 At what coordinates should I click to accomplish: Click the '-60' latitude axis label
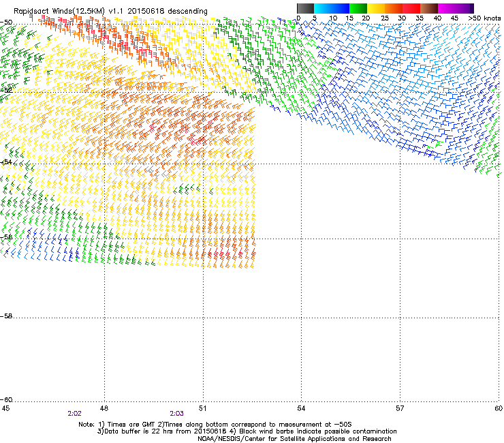coord(6,399)
